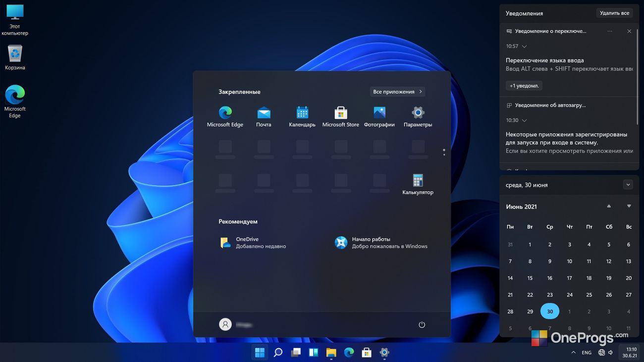Image resolution: width=644 pixels, height=362 pixels.
Task: Open Microsoft Store from Start menu
Action: (341, 117)
